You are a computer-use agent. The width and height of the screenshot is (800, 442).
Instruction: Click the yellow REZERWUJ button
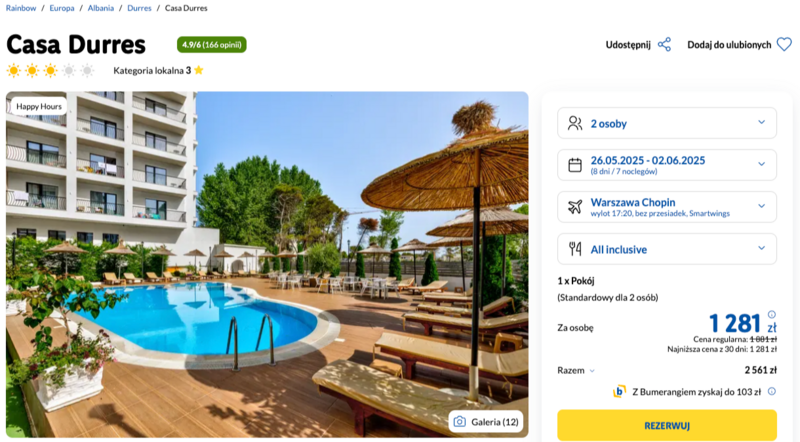pos(667,426)
